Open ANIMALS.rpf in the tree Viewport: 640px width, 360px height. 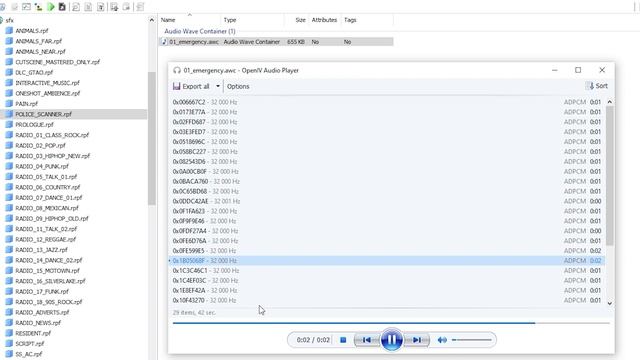pyautogui.click(x=32, y=31)
